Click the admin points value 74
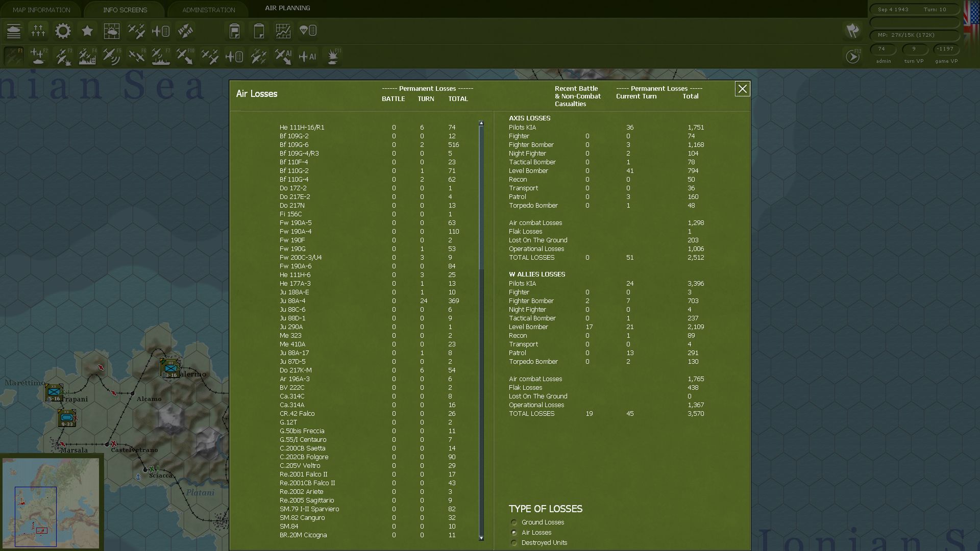This screenshot has width=980, height=551. click(x=881, y=49)
